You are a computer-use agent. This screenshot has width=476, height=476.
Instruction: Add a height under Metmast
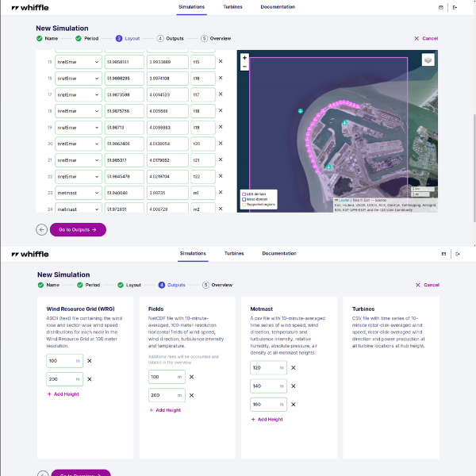[267, 420]
